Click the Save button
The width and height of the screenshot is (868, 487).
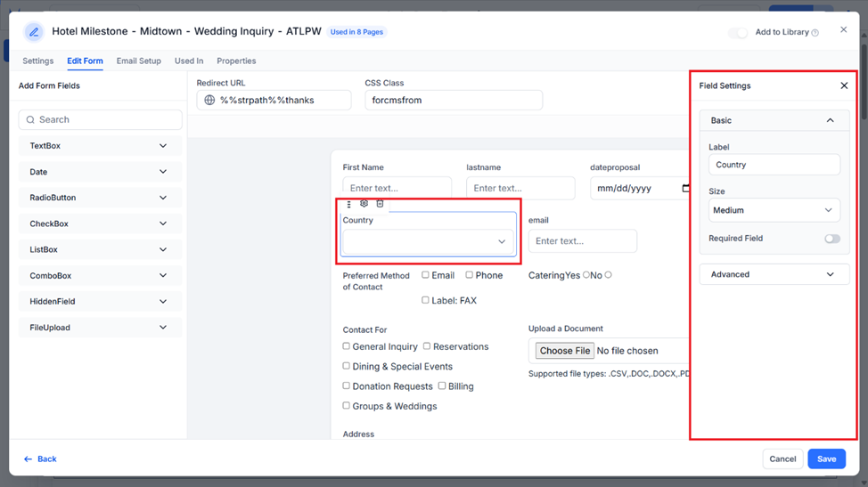click(826, 459)
